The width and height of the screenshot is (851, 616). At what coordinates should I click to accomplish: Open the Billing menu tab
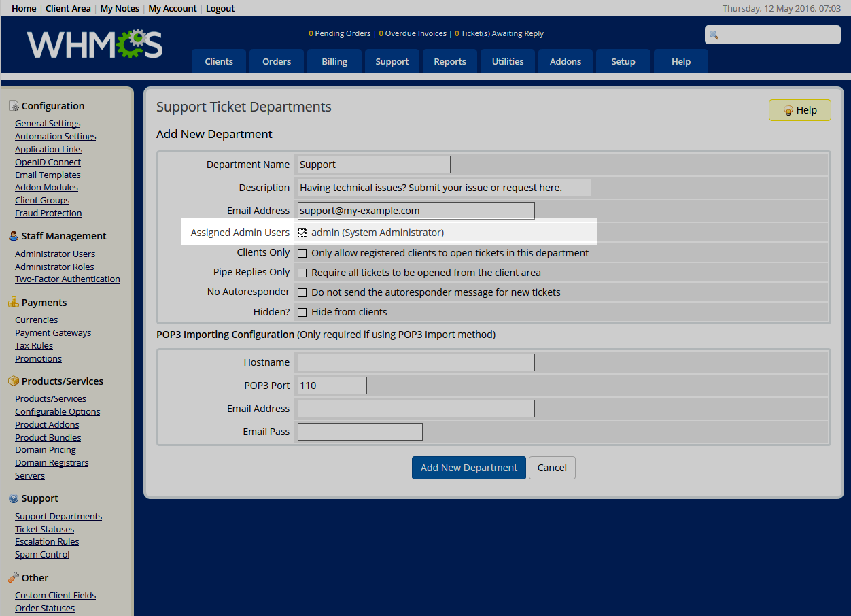tap(334, 61)
